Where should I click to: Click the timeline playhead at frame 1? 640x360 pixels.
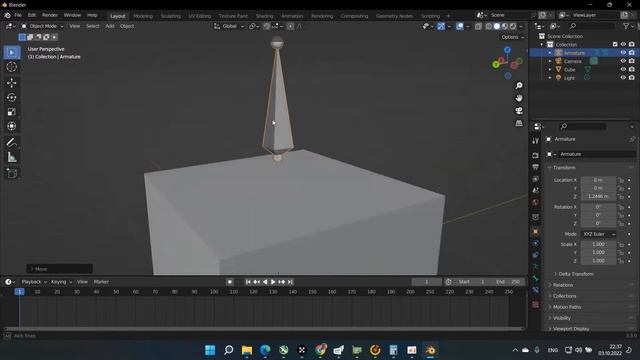[x=19, y=292]
